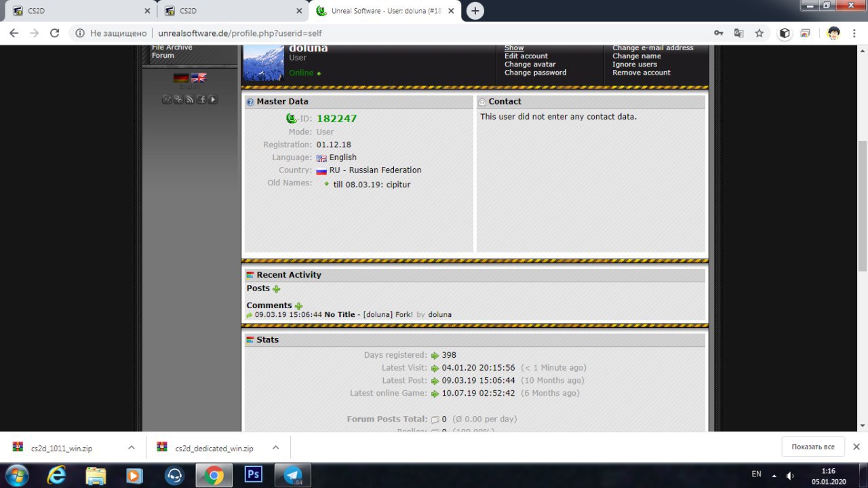868x488 pixels.
Task: Open options for cs2d_1011_win.zip download
Action: [x=131, y=448]
